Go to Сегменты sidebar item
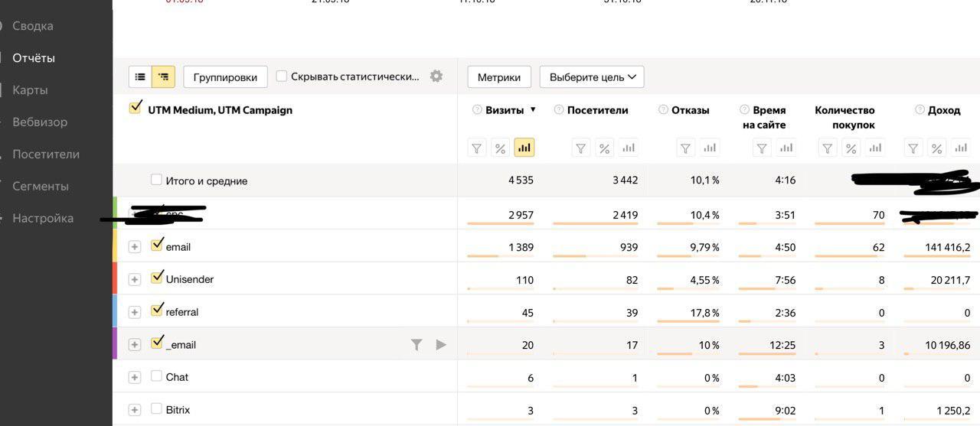The image size is (980, 426). coord(41,187)
